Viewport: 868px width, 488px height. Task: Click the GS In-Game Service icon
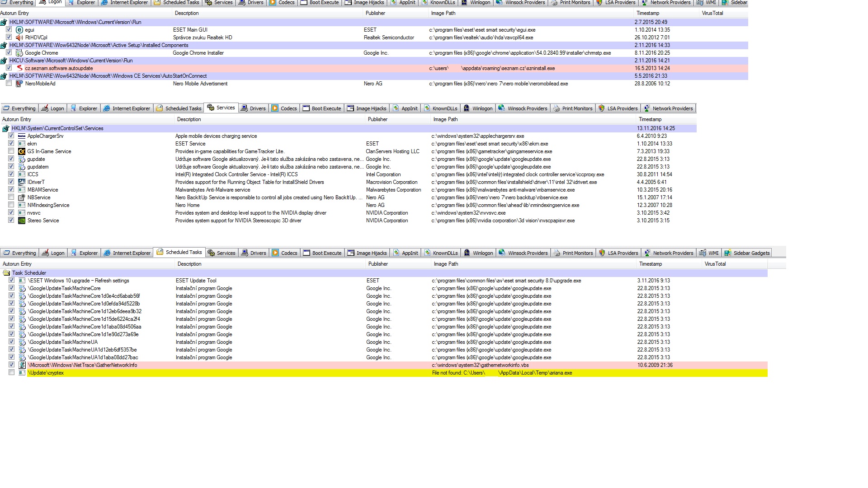click(21, 151)
